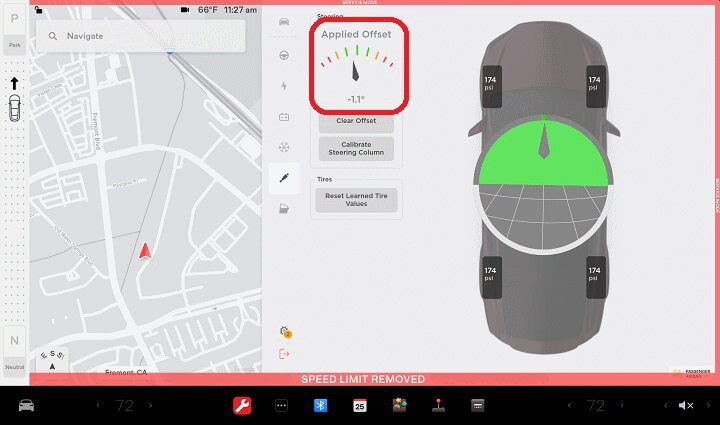
Task: Click the exit service mode icon
Action: [284, 353]
